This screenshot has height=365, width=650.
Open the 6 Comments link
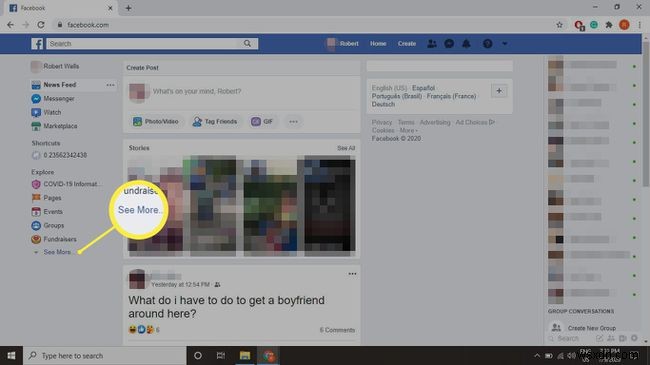click(x=337, y=330)
